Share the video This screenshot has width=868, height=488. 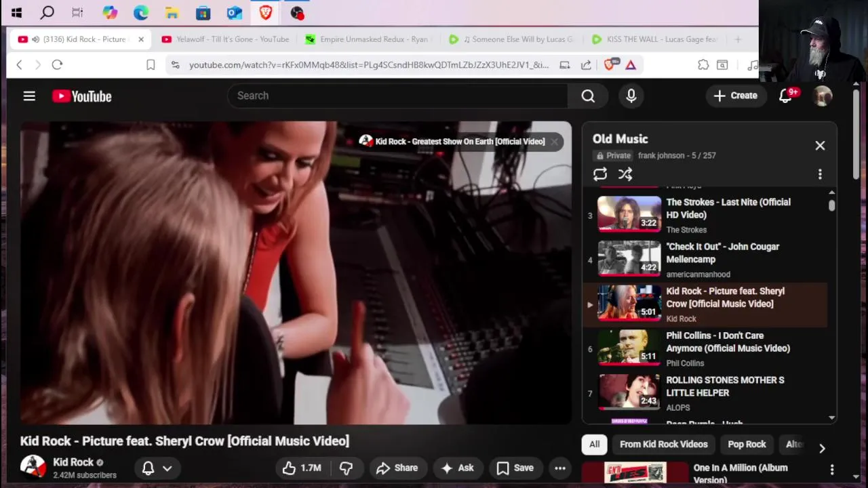coord(397,468)
